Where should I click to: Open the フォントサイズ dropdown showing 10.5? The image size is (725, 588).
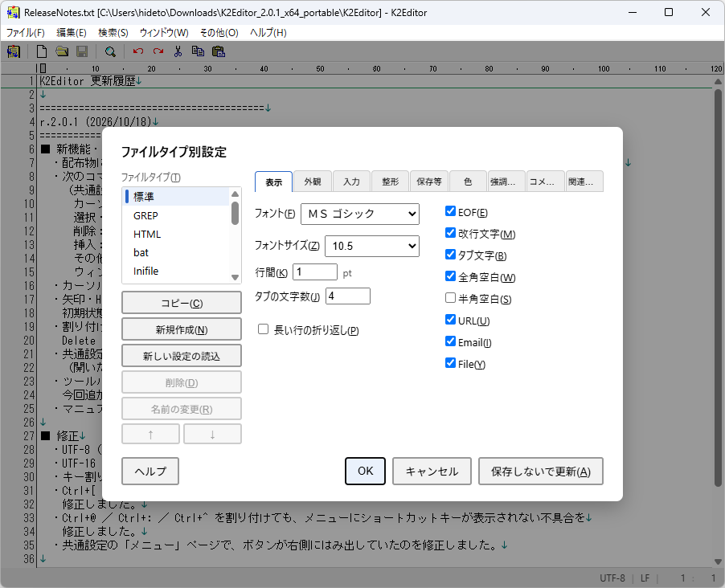(372, 247)
